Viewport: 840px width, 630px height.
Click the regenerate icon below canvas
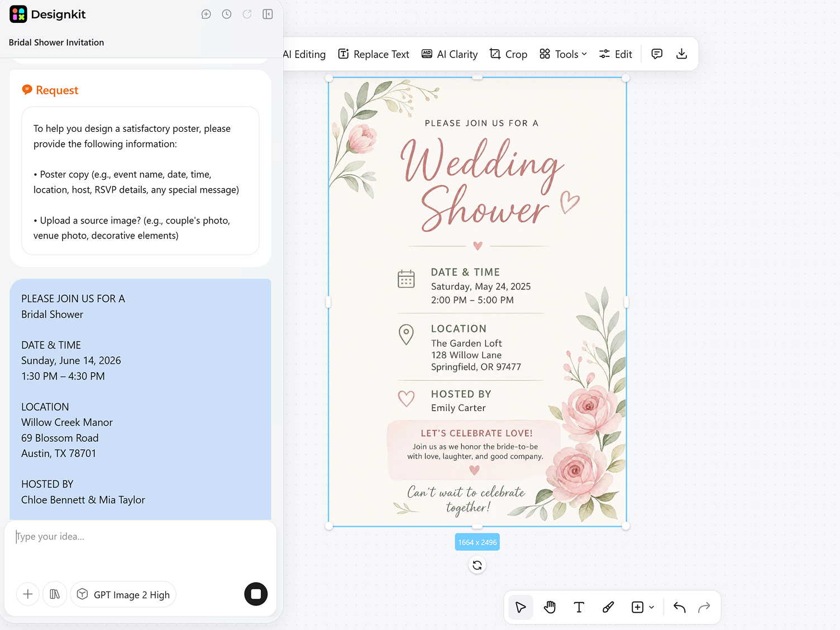(477, 565)
